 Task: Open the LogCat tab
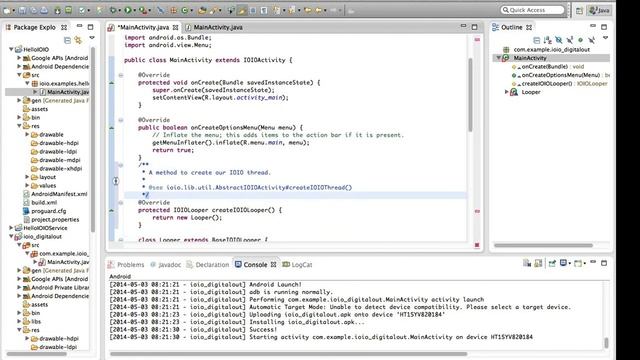[x=297, y=264]
